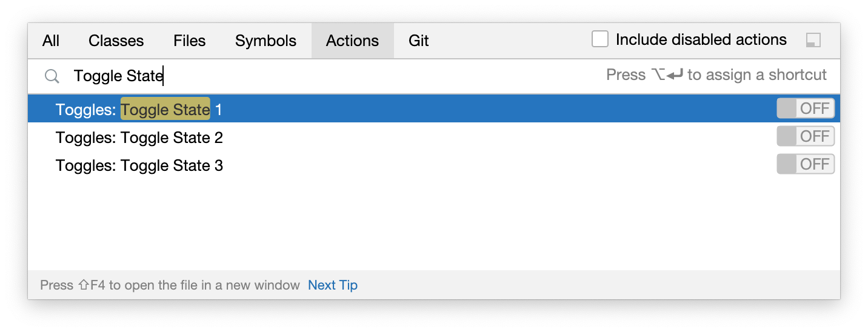Image resolution: width=868 pixels, height=332 pixels.
Task: Switch to the All tab
Action: pos(51,41)
